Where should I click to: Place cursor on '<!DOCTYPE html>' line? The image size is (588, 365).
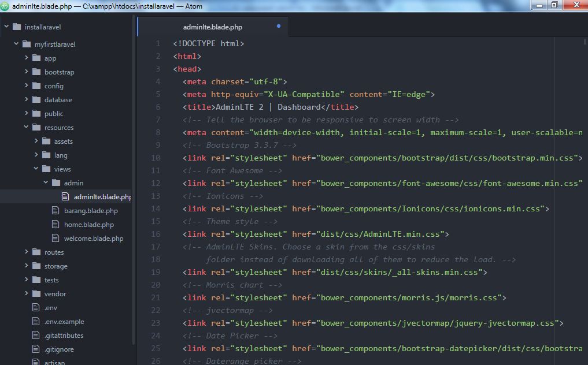[x=209, y=43]
